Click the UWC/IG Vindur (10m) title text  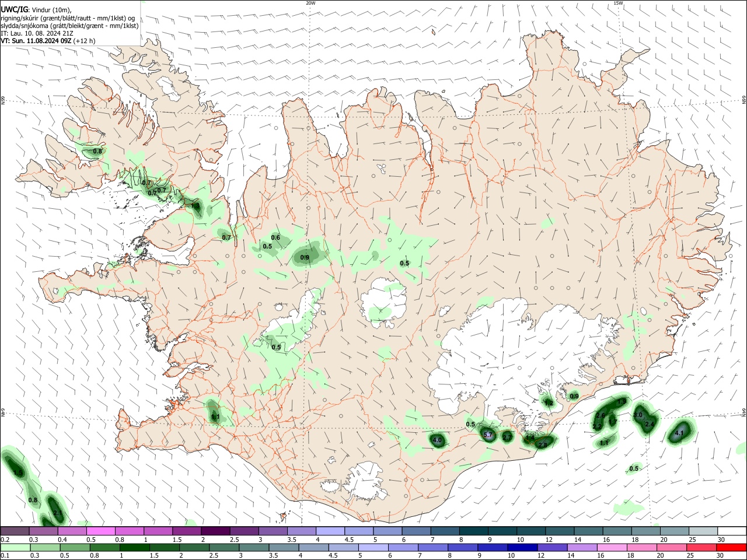[35, 10]
